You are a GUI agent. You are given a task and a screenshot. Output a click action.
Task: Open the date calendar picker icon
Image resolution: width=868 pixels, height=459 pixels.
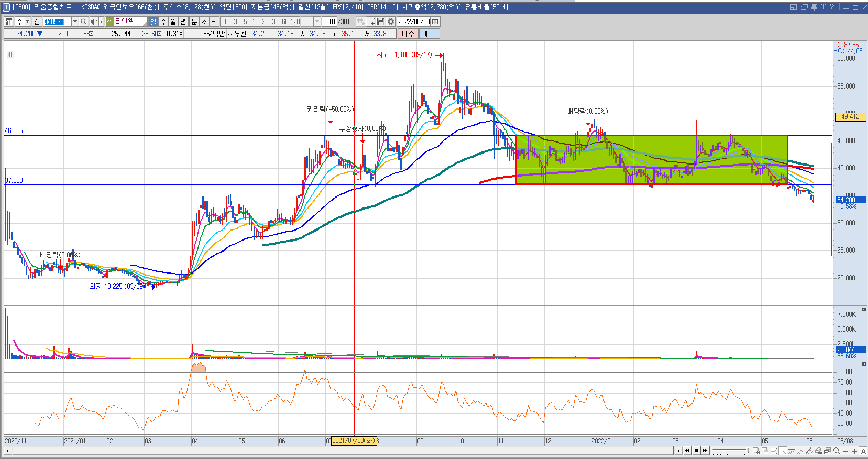(x=435, y=21)
